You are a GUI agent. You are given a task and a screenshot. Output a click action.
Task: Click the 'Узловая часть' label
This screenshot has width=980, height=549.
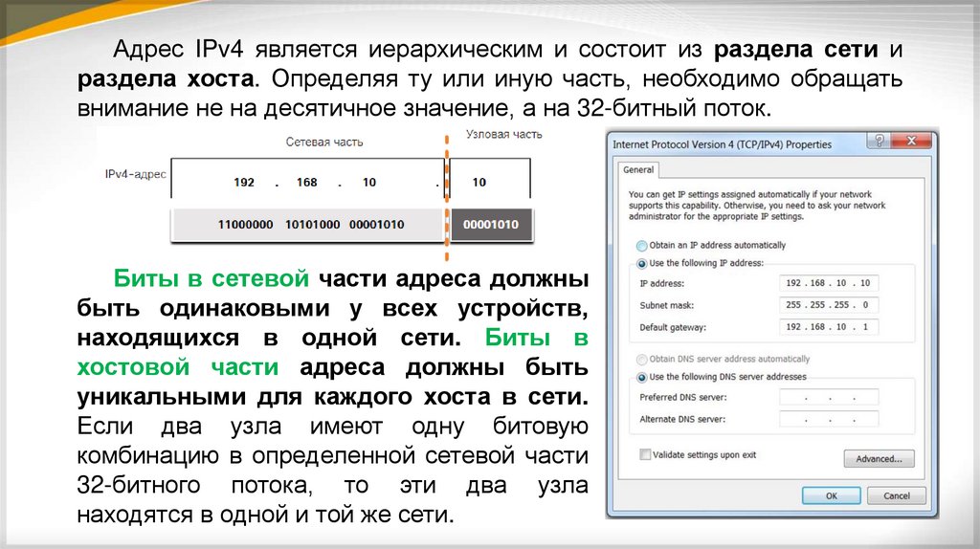(503, 134)
